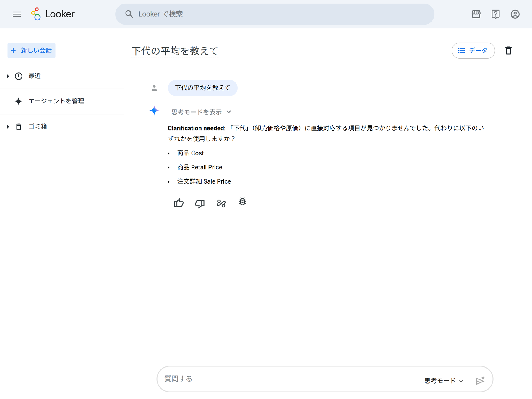Click the send message arrow icon
The height and width of the screenshot is (399, 532).
click(x=480, y=380)
